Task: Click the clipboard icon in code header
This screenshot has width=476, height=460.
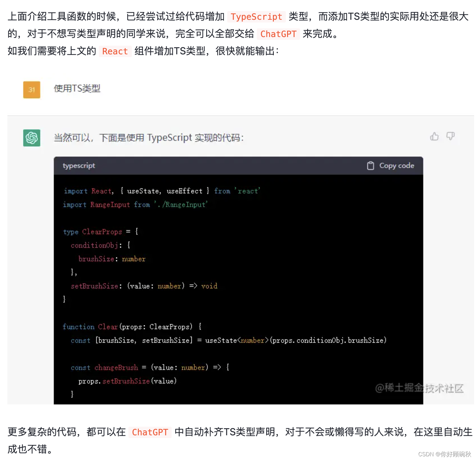Action: (x=370, y=166)
